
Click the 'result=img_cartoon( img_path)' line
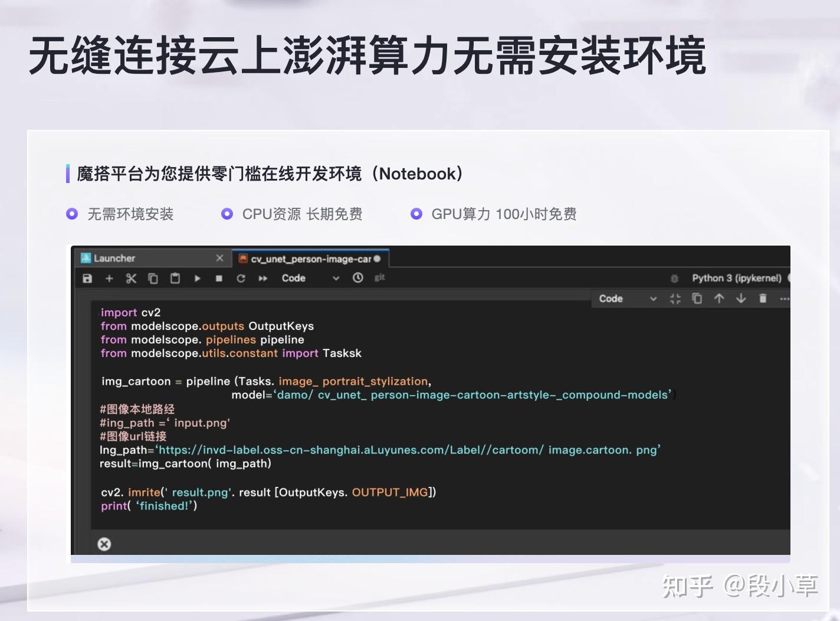pos(185,463)
